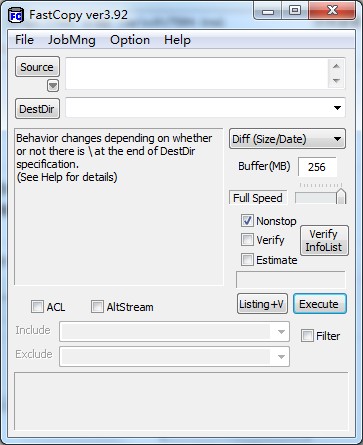The image size is (363, 445).
Task: Enable the Filter checkbox
Action: (x=307, y=336)
